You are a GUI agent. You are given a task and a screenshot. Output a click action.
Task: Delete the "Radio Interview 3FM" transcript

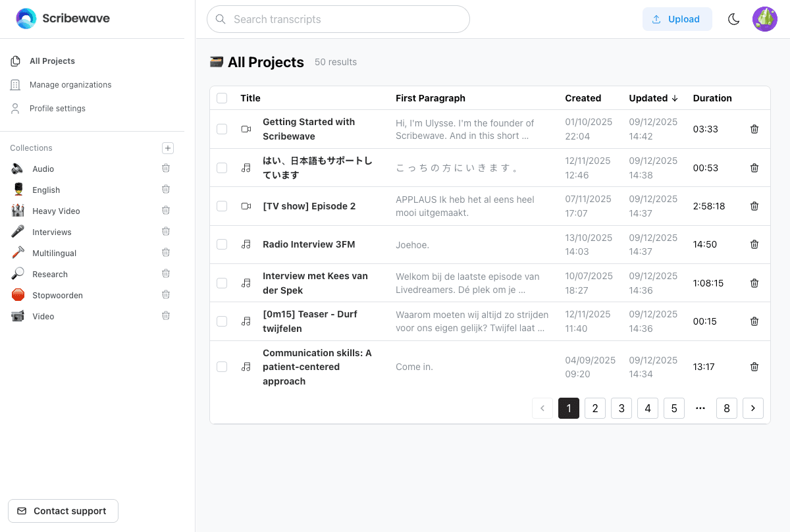pyautogui.click(x=754, y=244)
